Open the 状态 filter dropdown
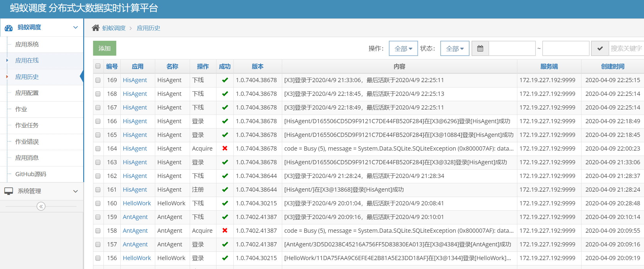The image size is (644, 269). coord(455,48)
